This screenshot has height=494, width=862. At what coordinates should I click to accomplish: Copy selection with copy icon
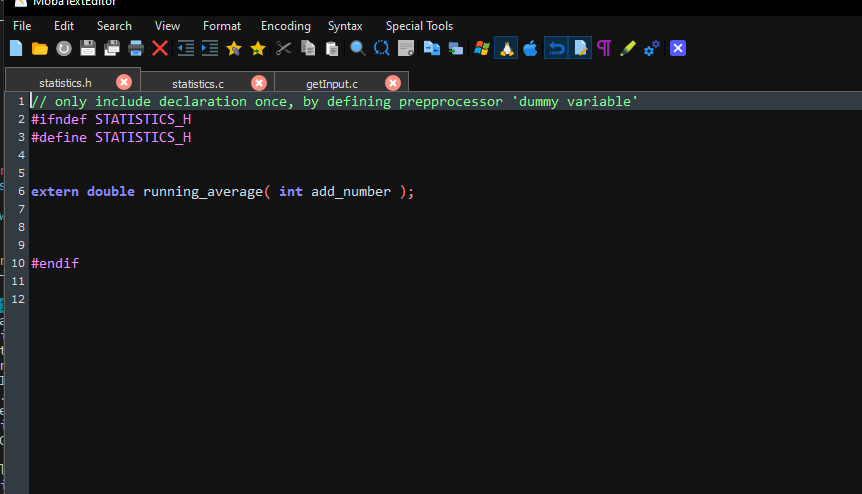[x=308, y=48]
